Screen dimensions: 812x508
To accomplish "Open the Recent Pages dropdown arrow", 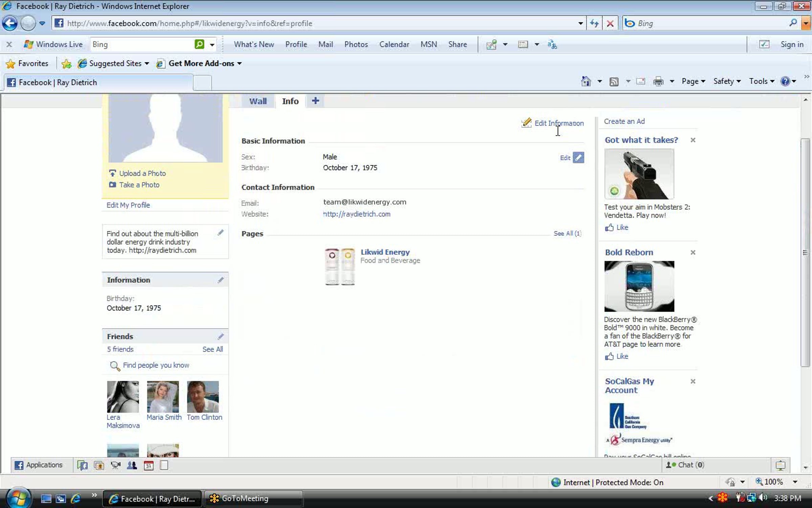I will pyautogui.click(x=42, y=23).
